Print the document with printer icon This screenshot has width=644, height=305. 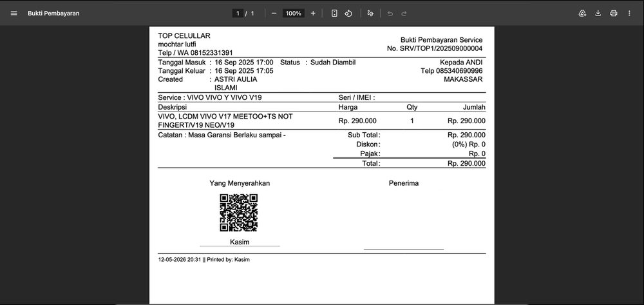pos(614,13)
